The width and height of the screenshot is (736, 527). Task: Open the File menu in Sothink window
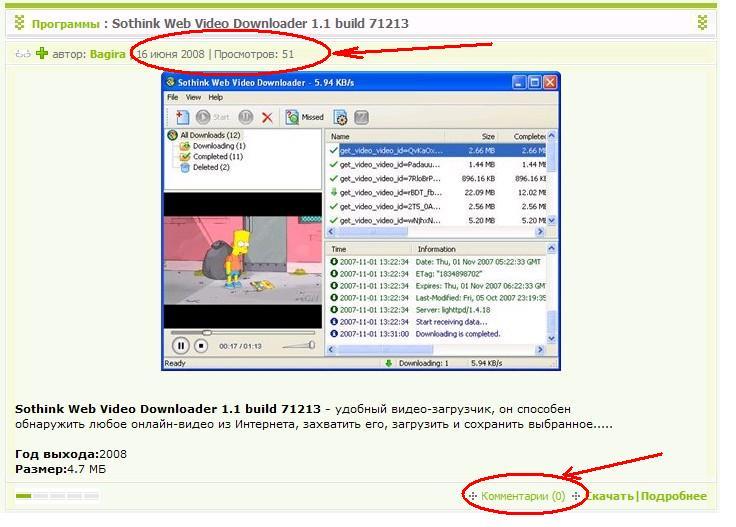pos(173,97)
